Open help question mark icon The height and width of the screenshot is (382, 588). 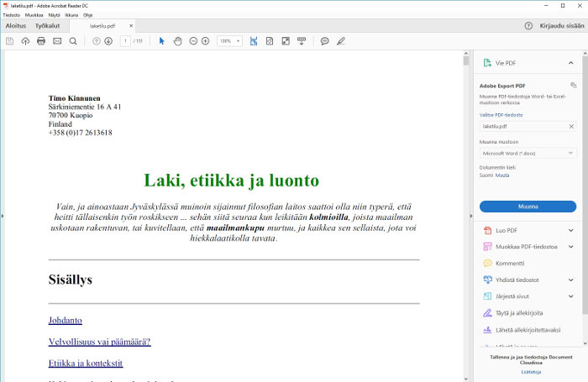528,26
